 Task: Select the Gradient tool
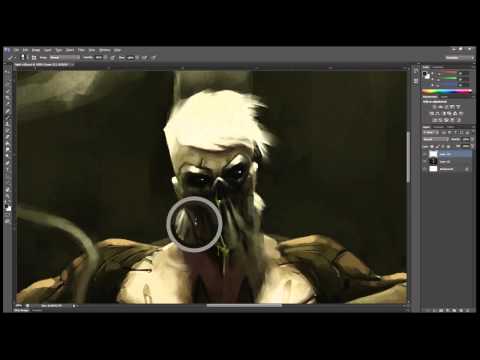[7, 143]
